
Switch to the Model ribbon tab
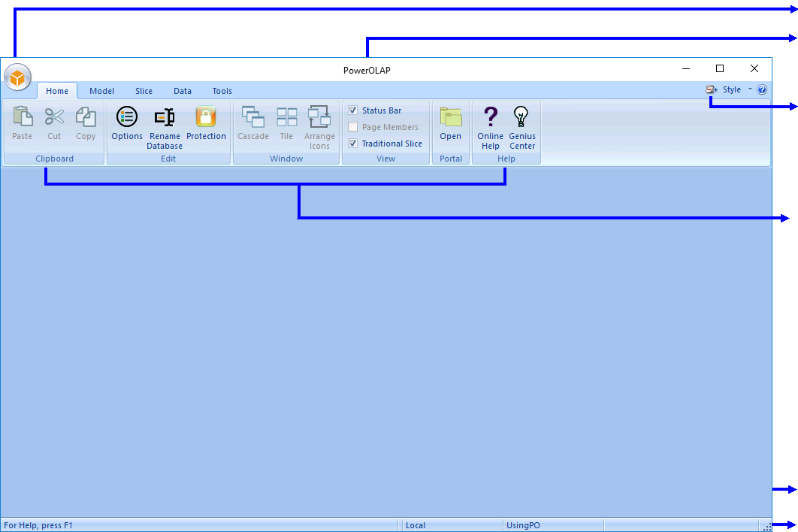[101, 91]
